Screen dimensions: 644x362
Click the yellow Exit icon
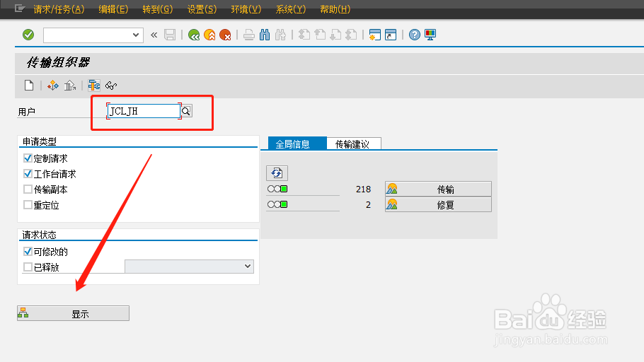209,35
